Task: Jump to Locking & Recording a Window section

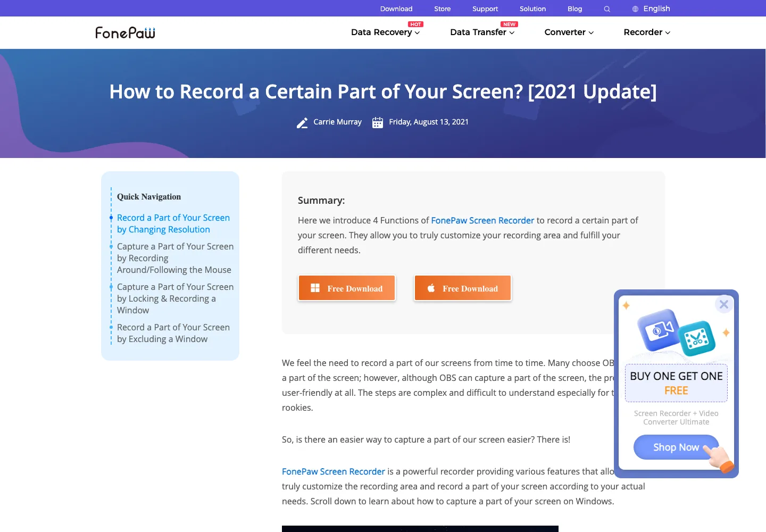Action: click(x=175, y=298)
